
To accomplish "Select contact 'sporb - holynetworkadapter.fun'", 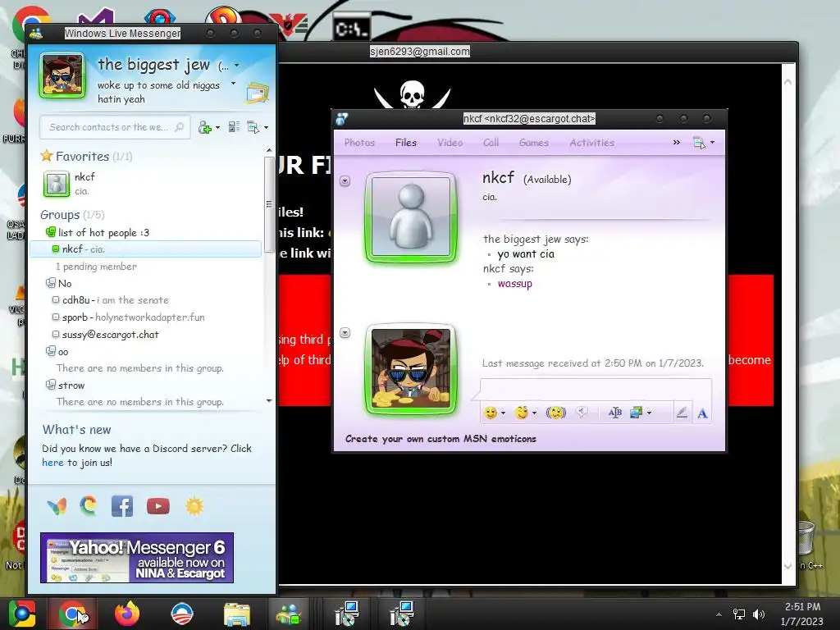I will click(144, 317).
